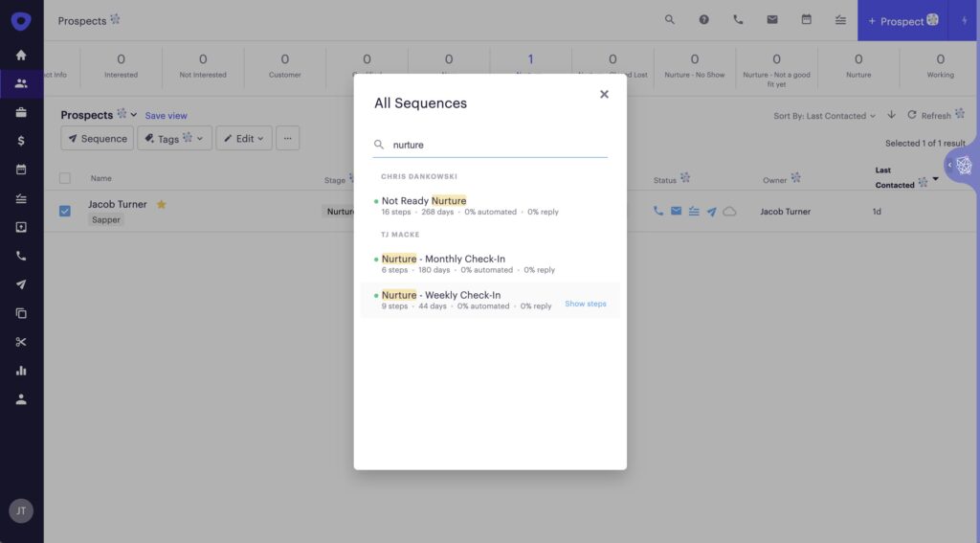This screenshot has width=980, height=543.
Task: Open the Sort By: Last Contacted dropdown
Action: pos(824,116)
